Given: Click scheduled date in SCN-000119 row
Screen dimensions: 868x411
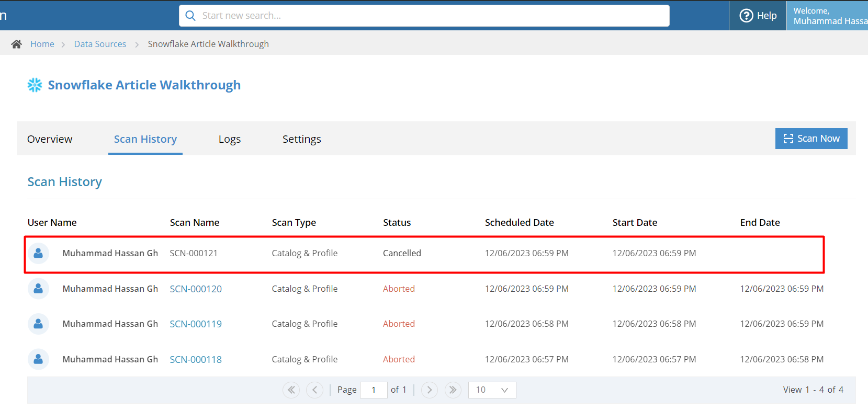Looking at the screenshot, I should point(527,324).
